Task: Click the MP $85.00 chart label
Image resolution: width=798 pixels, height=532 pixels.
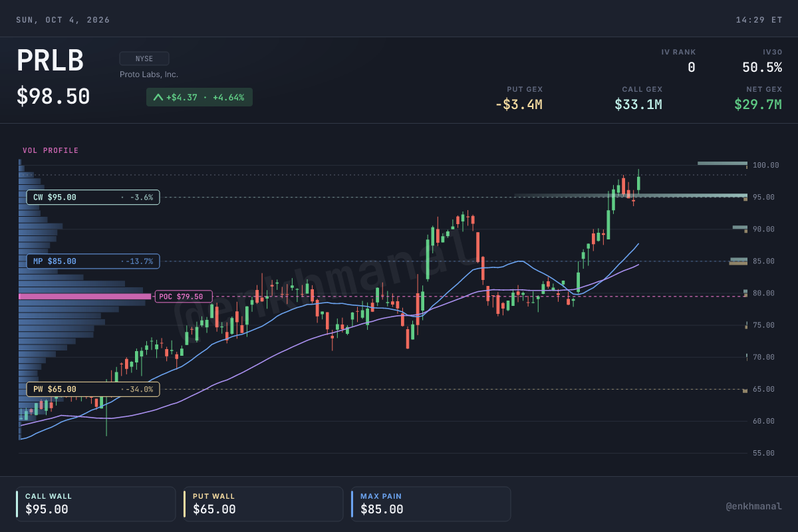Action: click(93, 261)
